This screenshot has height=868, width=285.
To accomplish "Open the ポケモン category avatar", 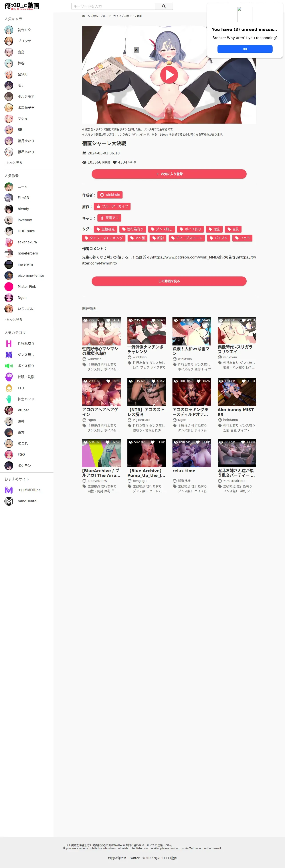I will (9, 466).
